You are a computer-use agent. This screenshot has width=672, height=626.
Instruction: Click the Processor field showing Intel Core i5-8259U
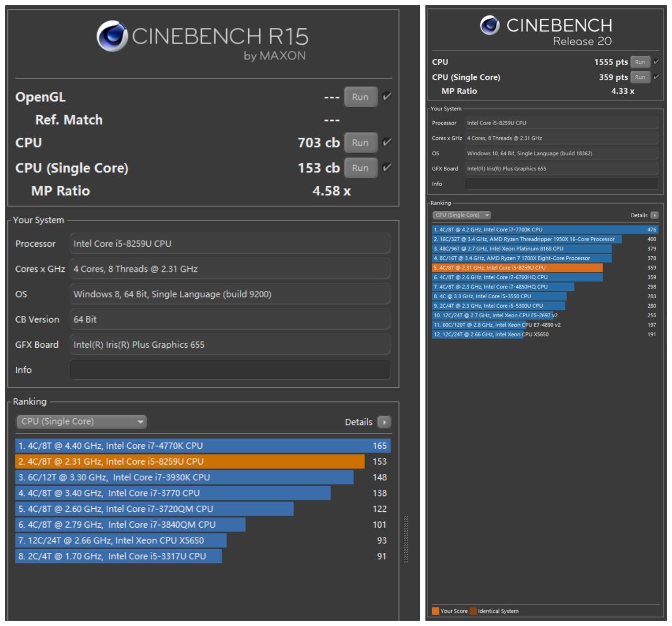(x=230, y=244)
